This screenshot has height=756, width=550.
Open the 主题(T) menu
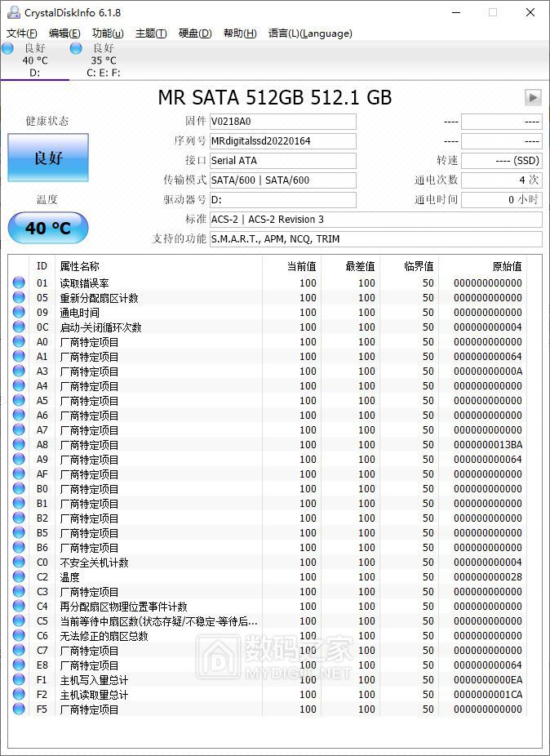[151, 33]
